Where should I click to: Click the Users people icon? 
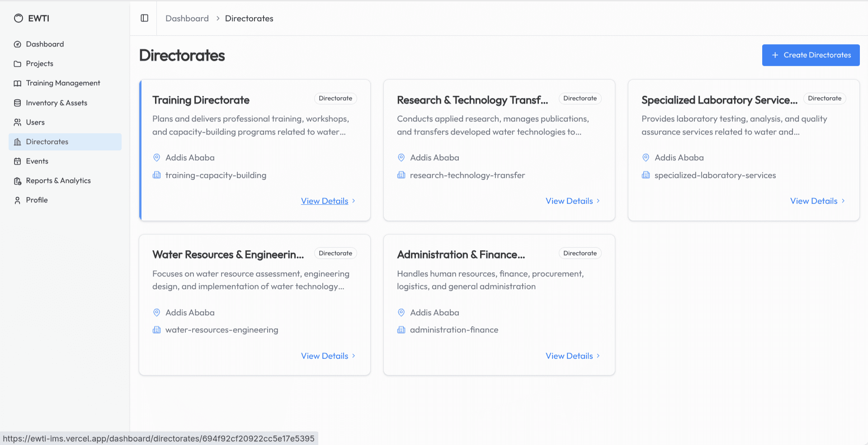pyautogui.click(x=18, y=122)
